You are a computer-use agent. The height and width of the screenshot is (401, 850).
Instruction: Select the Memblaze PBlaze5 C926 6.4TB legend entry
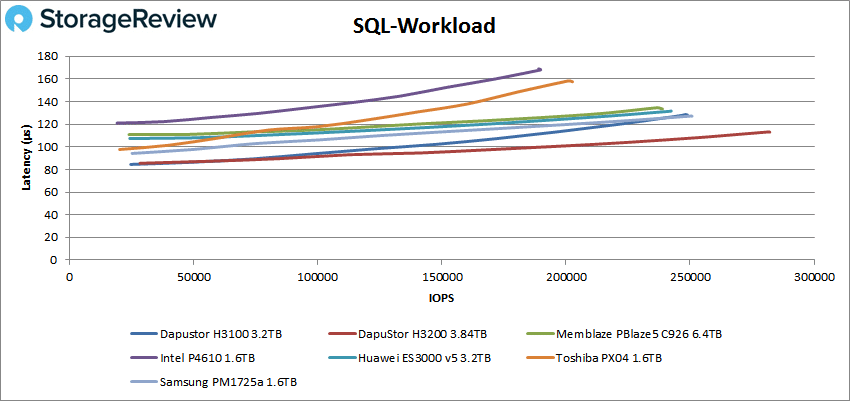[x=624, y=334]
